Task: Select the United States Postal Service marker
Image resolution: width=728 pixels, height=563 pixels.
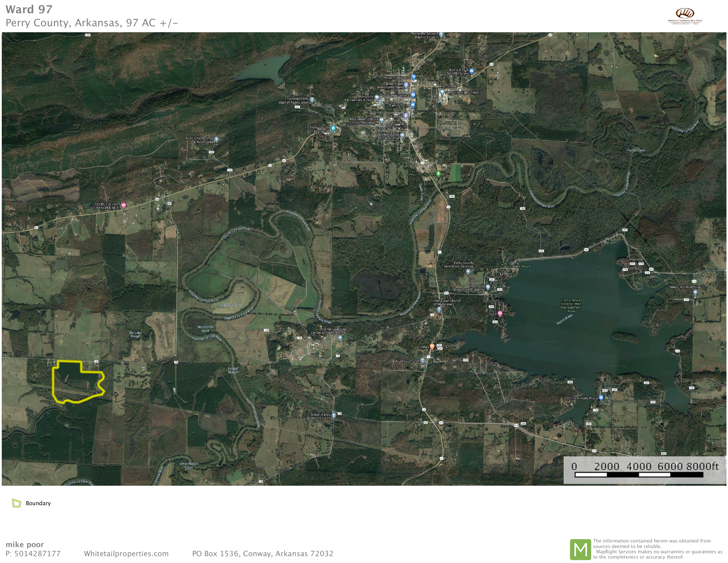Action: point(402,135)
